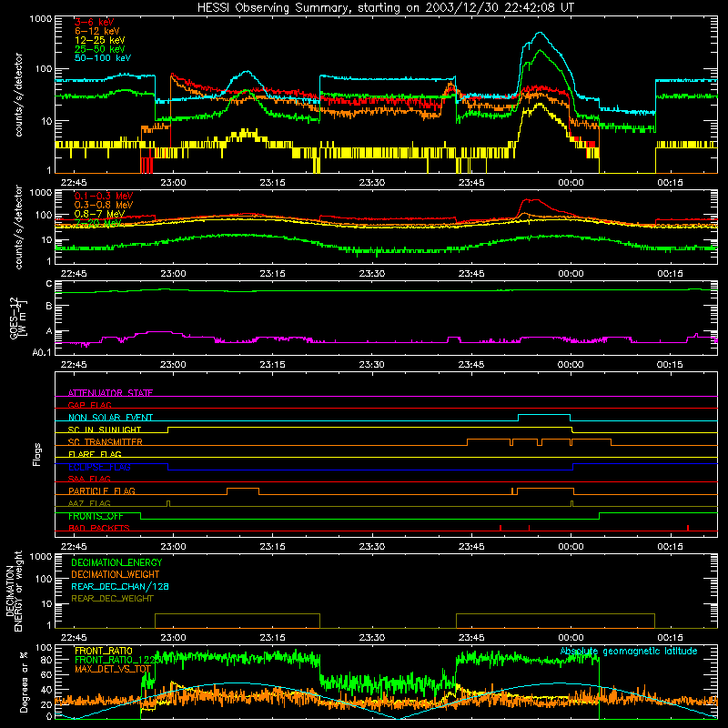Click counts/s/detector axis title of keV panel
This screenshot has height=728, width=728.
pos(18,95)
